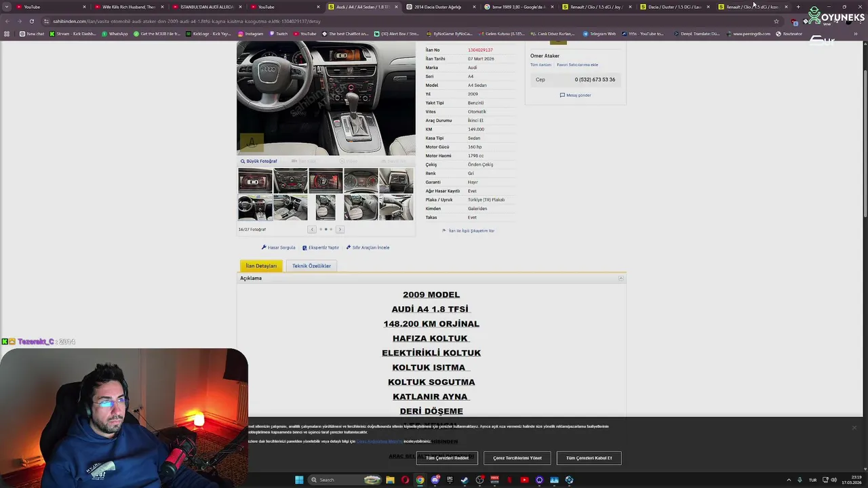Open File Explorer from the taskbar
The width and height of the screenshot is (868, 488).
pyautogui.click(x=390, y=480)
